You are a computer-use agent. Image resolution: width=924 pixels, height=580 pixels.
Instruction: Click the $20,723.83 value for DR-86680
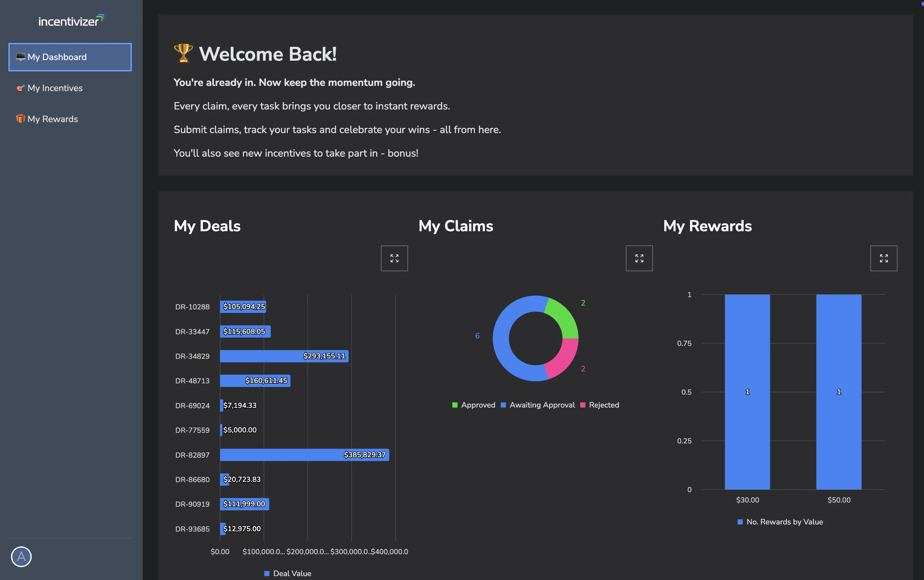(242, 480)
